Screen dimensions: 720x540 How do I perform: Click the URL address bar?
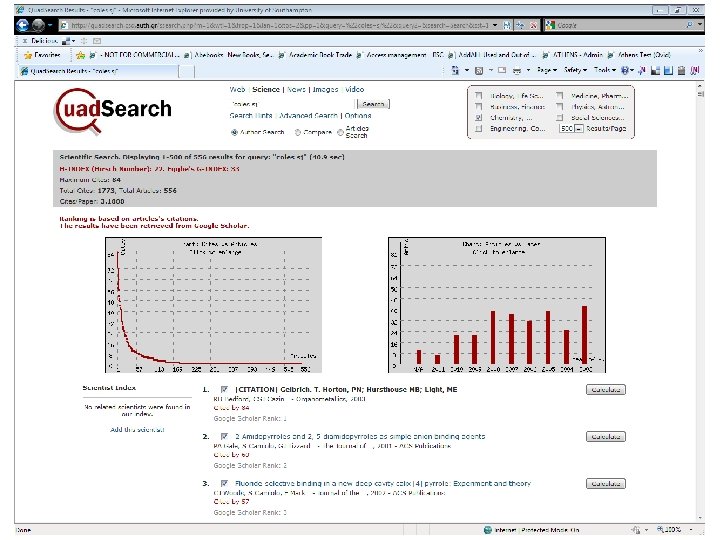click(276, 25)
